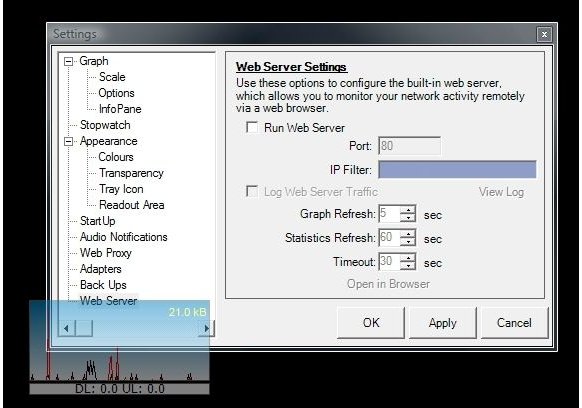Click the tree's right scroll arrow

pos(206,328)
